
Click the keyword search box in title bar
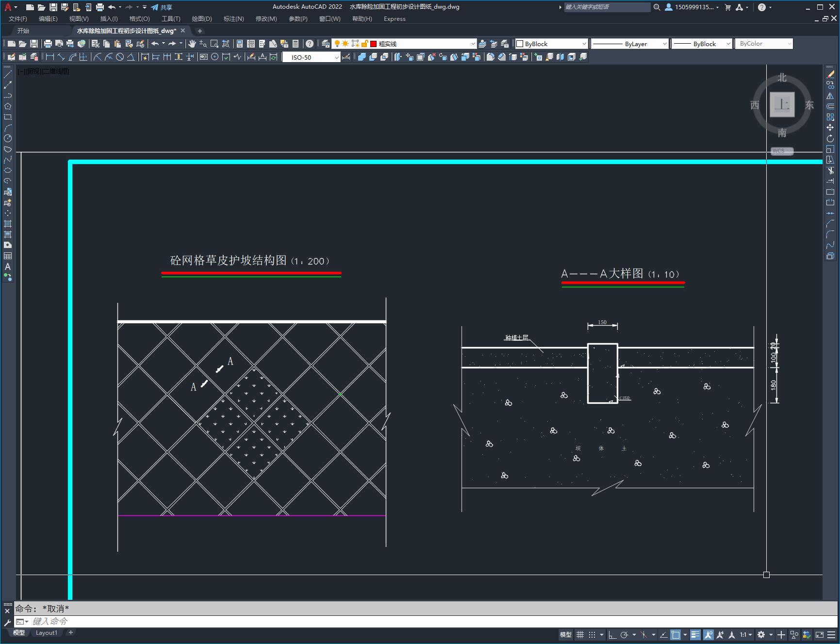[x=607, y=7]
